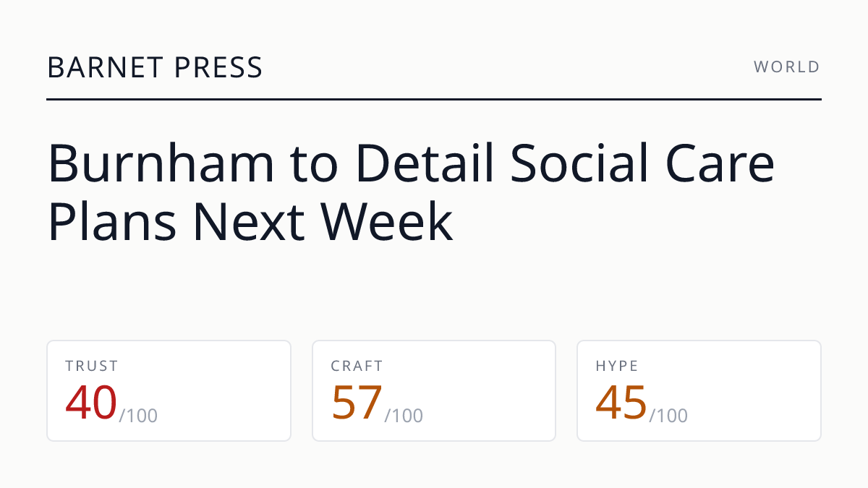This screenshot has height=488, width=868.
Task: Click the word Burnham in the headline
Action: pos(161,163)
